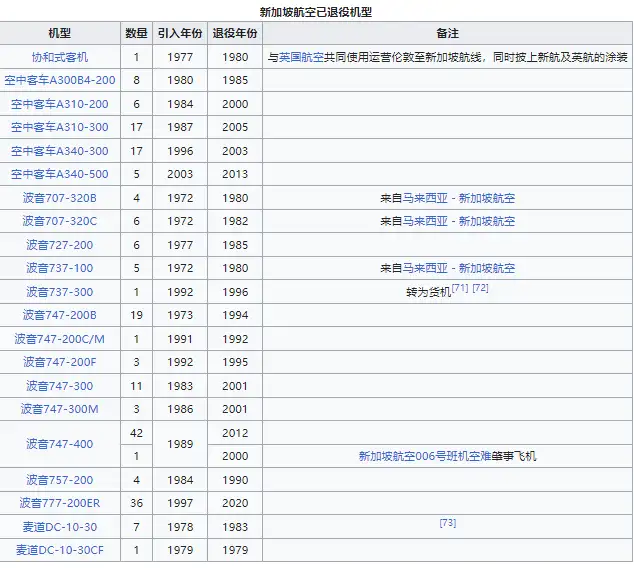Open the 空中客车A340-300 link
634x568 pixels.
(x=59, y=151)
